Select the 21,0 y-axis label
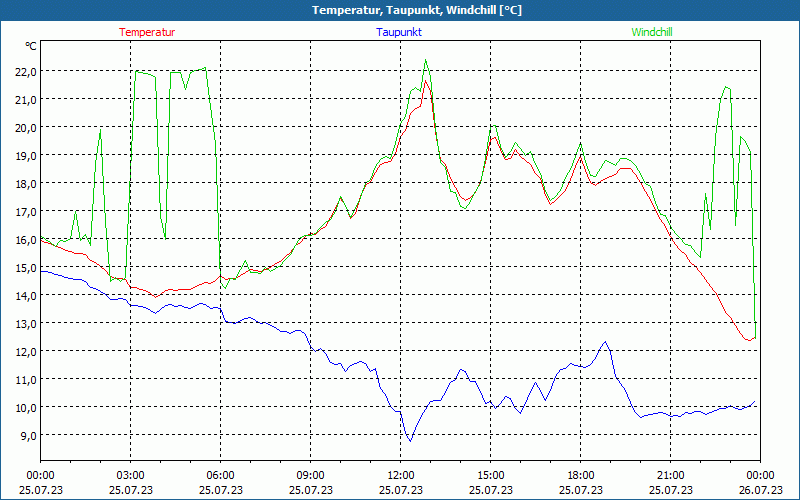 [x=24, y=100]
